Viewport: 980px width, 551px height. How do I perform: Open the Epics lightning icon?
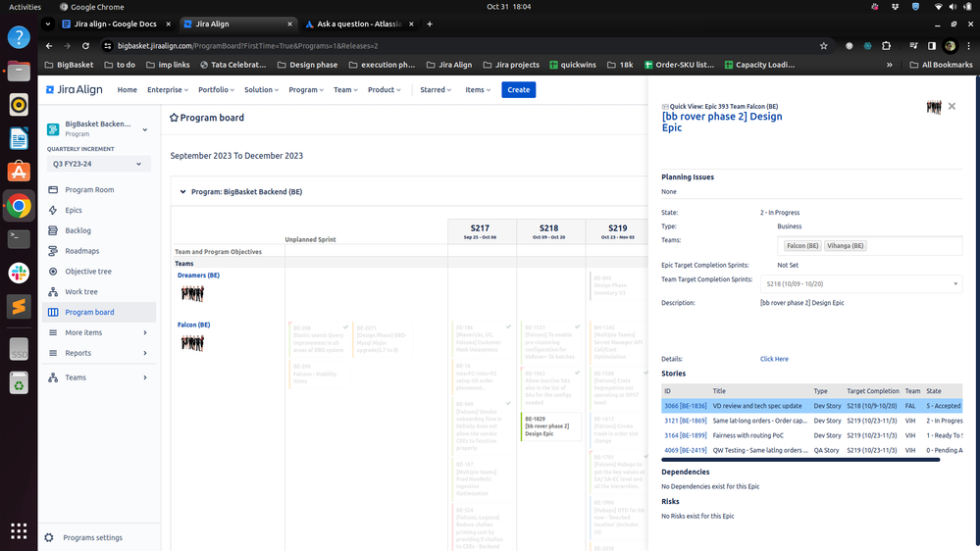pyautogui.click(x=53, y=210)
